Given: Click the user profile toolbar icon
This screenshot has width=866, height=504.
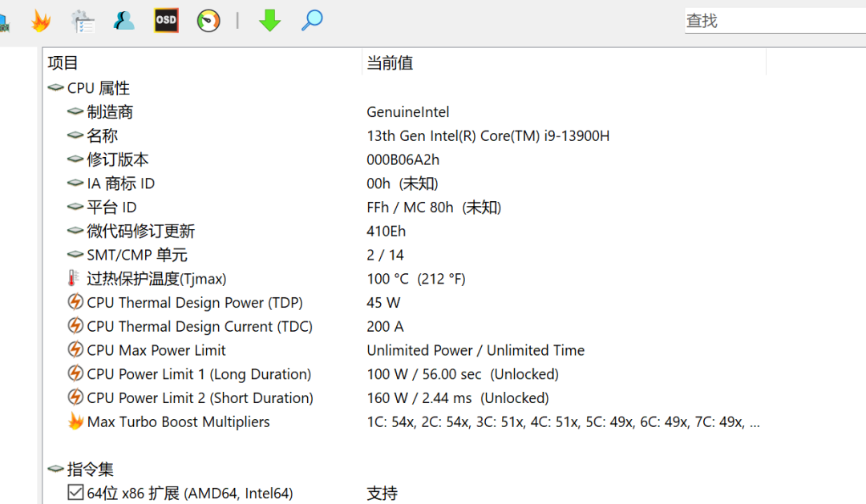Looking at the screenshot, I should click(x=123, y=20).
